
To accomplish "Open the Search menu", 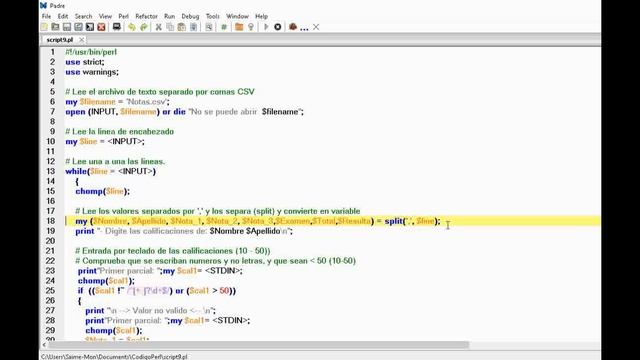I will tap(83, 16).
